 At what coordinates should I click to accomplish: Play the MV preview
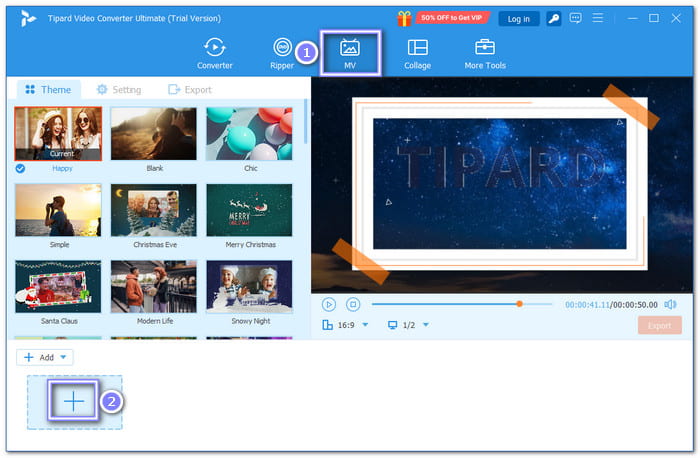329,304
